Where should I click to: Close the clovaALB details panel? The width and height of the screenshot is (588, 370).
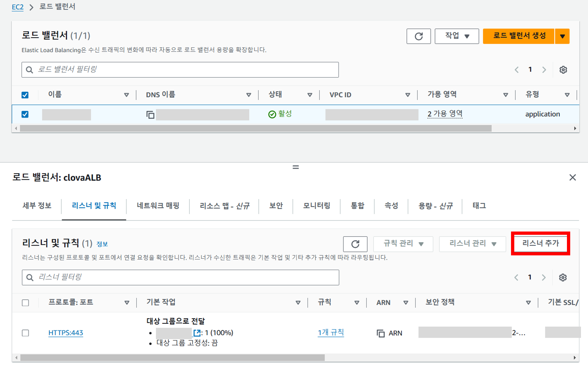[572, 177]
